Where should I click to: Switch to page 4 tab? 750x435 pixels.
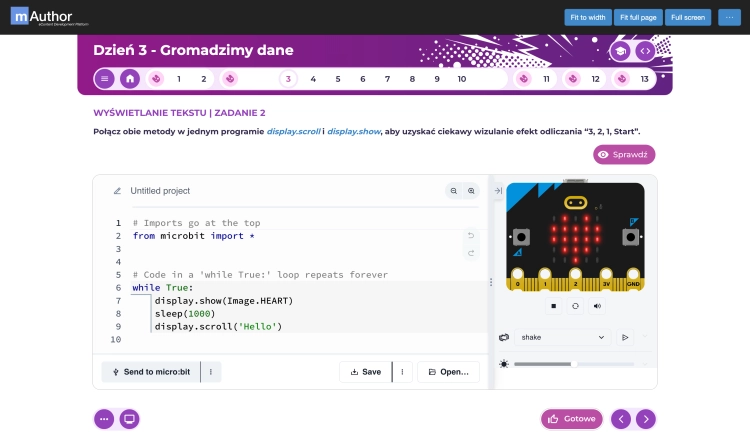coord(313,79)
